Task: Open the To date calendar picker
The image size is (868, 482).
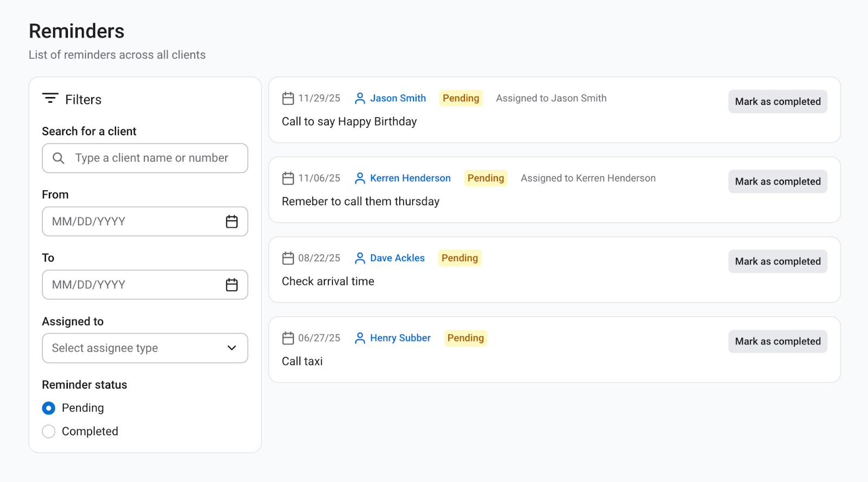Action: tap(232, 285)
